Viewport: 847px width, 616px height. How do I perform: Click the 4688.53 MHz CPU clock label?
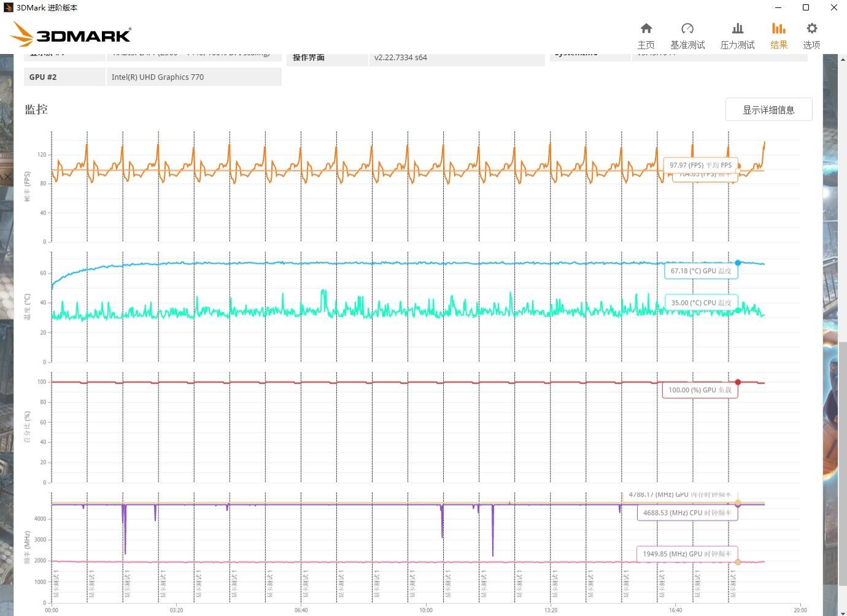point(687,512)
